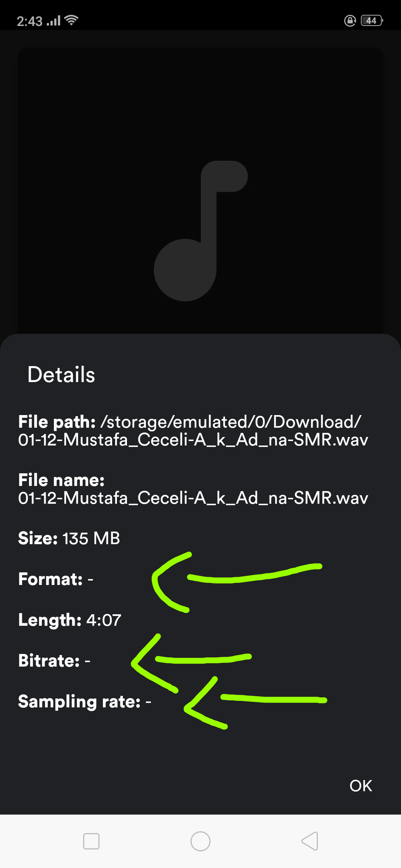The width and height of the screenshot is (401, 868).
Task: Select the Bitrate field showing a dash
Action: 53,661
